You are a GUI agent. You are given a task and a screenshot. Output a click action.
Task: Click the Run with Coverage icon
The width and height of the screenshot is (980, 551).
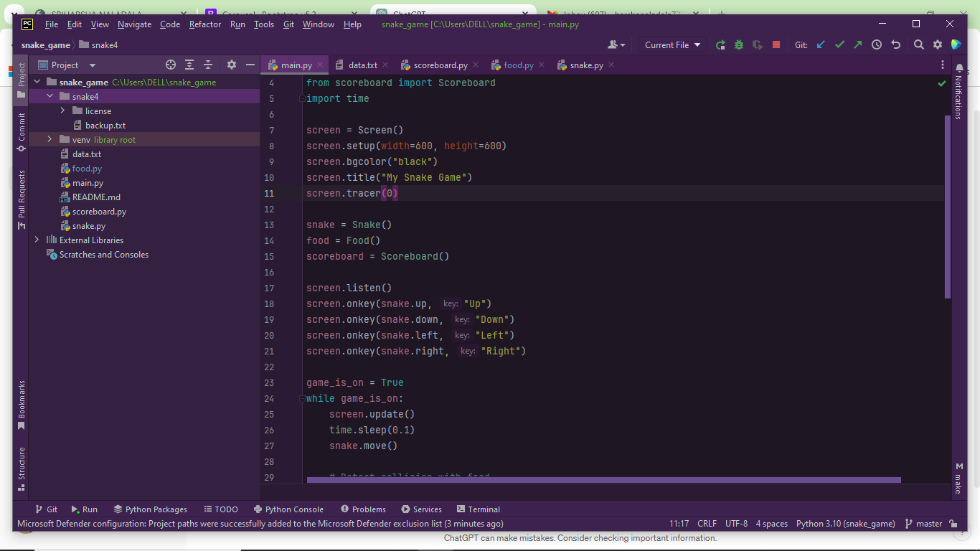click(758, 44)
